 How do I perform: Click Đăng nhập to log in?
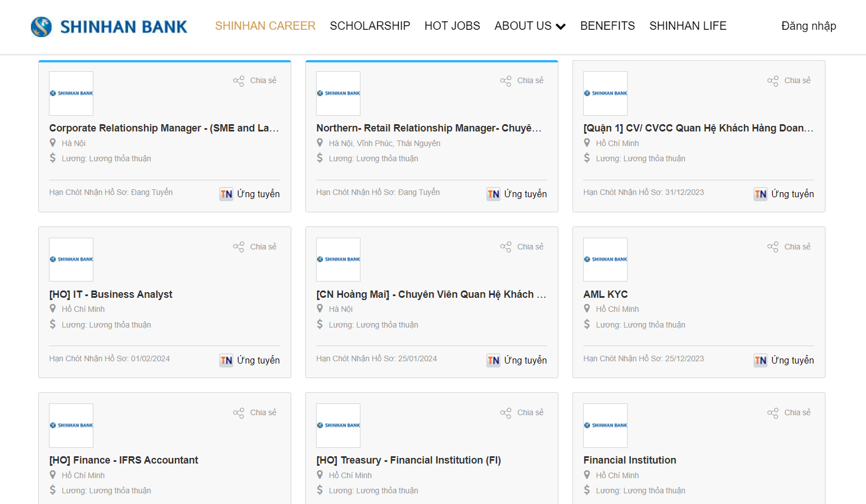(809, 26)
